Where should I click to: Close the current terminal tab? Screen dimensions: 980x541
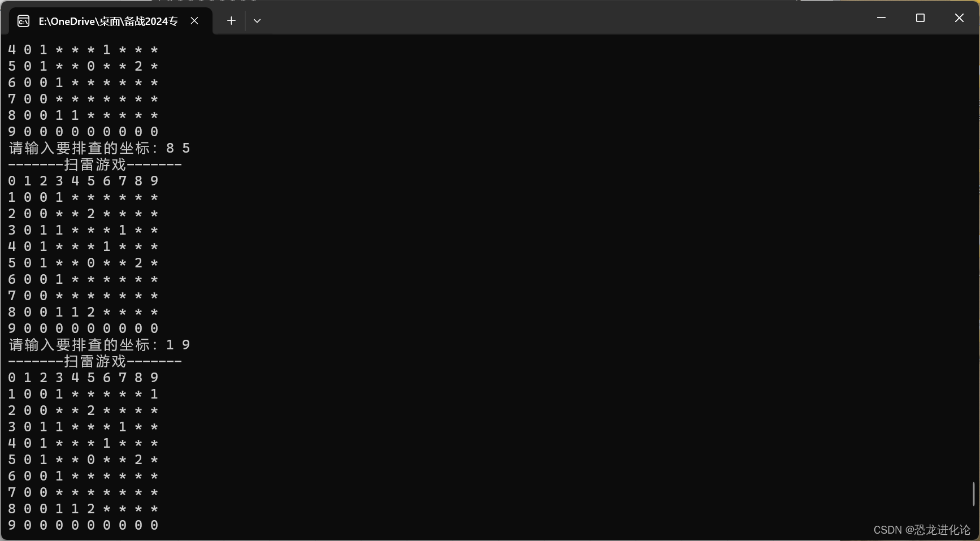194,21
